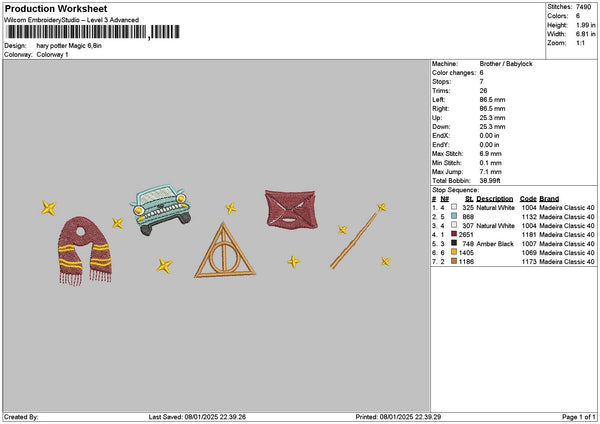
Task: Click the Stop Sequence heading
Action: click(x=455, y=190)
